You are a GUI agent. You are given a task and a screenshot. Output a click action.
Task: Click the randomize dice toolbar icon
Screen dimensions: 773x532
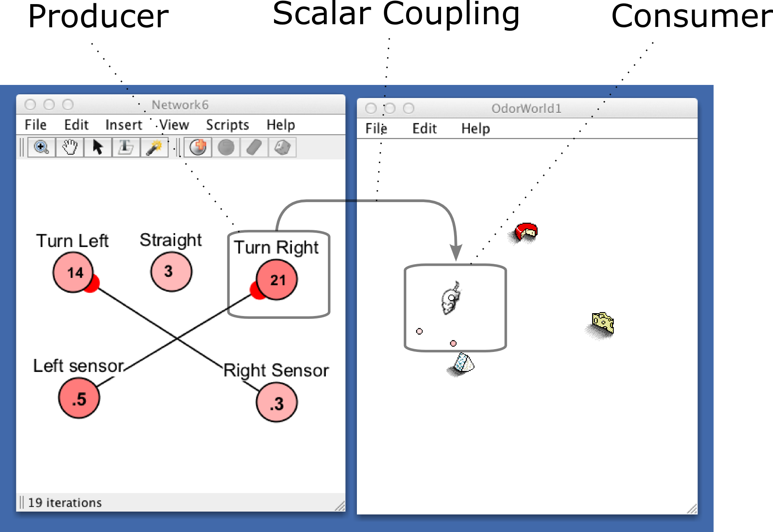tap(282, 147)
